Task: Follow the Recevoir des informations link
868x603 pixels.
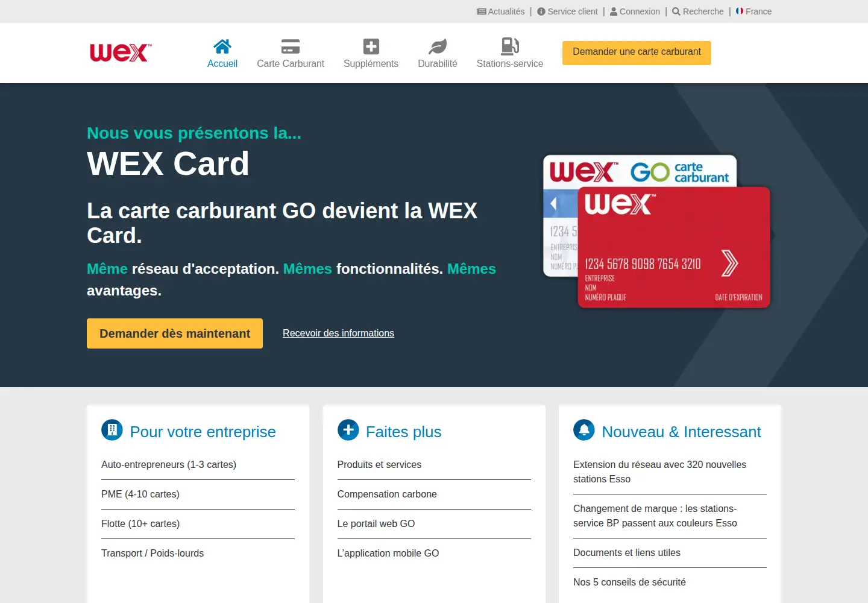Action: [x=338, y=333]
